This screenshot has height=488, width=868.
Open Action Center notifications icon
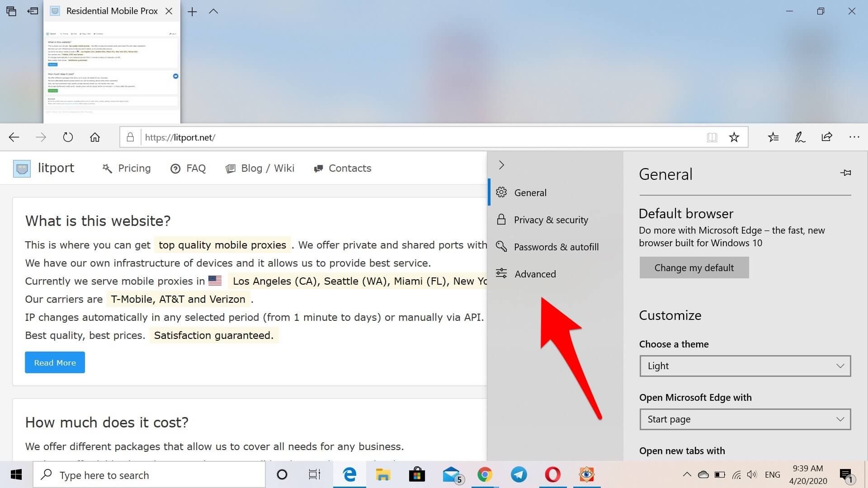tap(846, 475)
